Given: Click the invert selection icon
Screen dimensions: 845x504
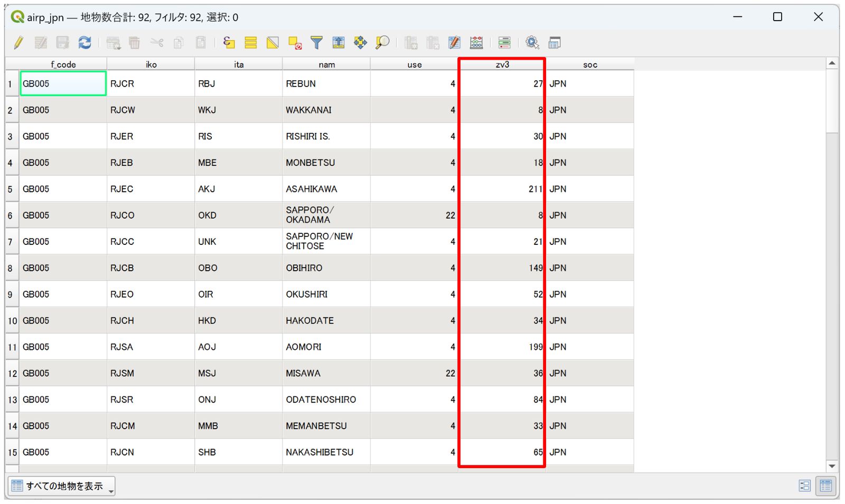Looking at the screenshot, I should [273, 43].
